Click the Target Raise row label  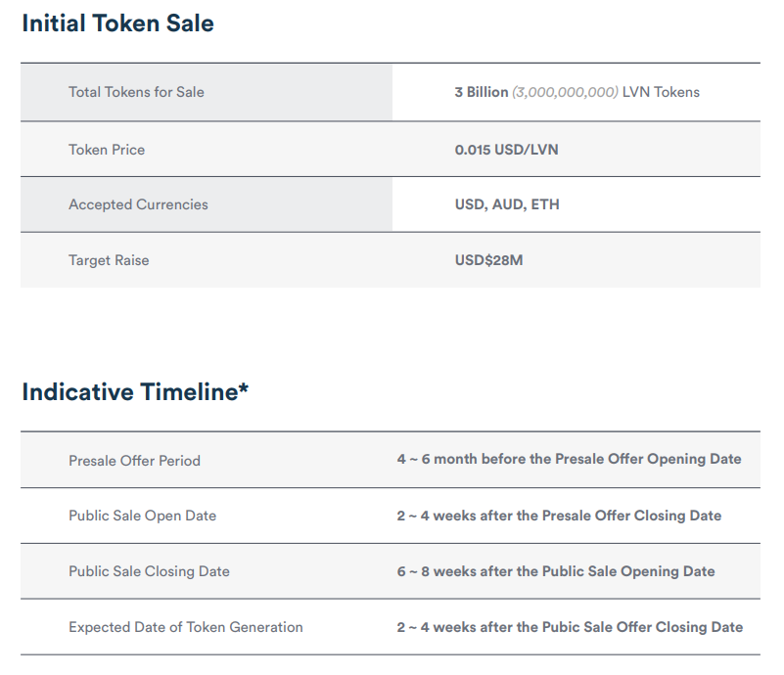tap(109, 260)
